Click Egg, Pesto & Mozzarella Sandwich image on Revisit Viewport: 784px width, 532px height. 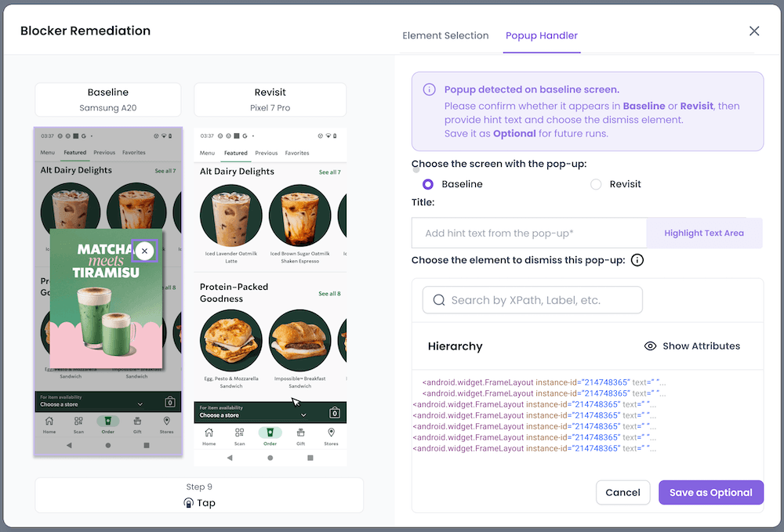coord(231,341)
